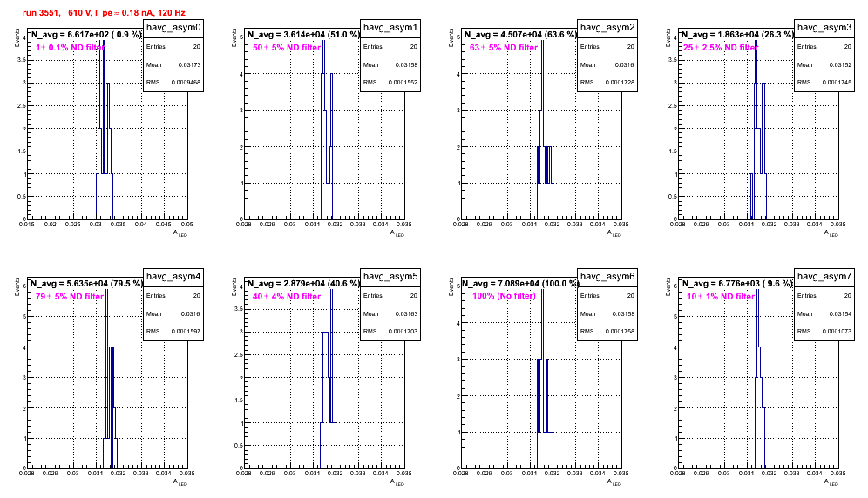This screenshot has width=868, height=498.
Task: Click Mean value 0.03152 in havg_asym3
Action: (x=840, y=64)
